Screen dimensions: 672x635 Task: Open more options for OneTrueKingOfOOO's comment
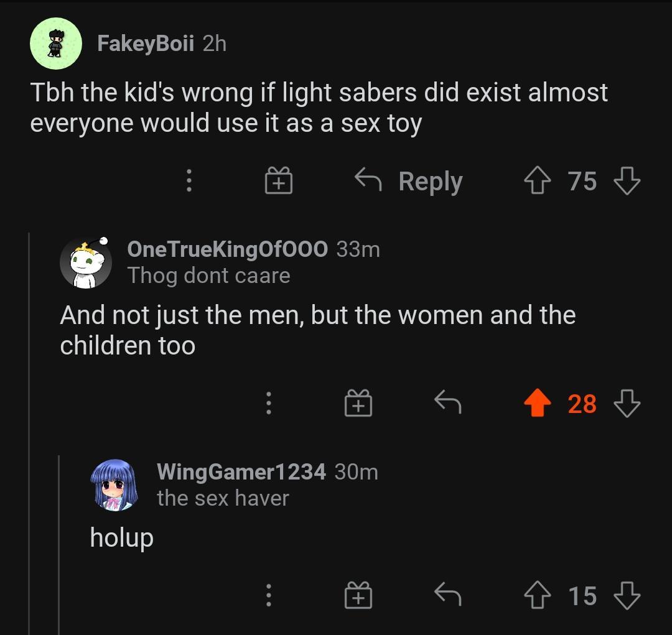click(268, 403)
